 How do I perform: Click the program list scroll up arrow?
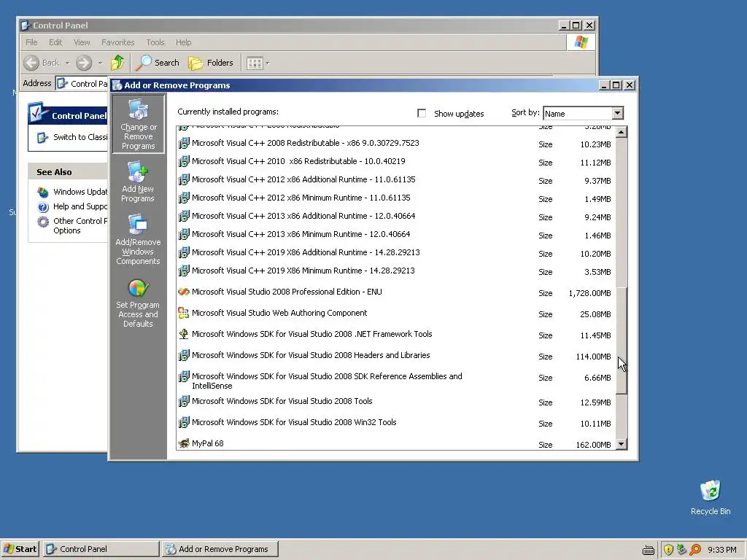pyautogui.click(x=622, y=132)
